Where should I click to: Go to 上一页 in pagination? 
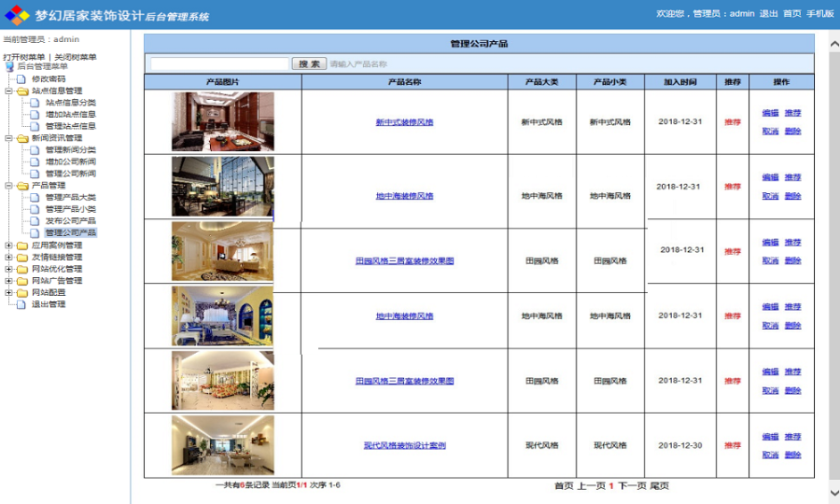pos(592,485)
